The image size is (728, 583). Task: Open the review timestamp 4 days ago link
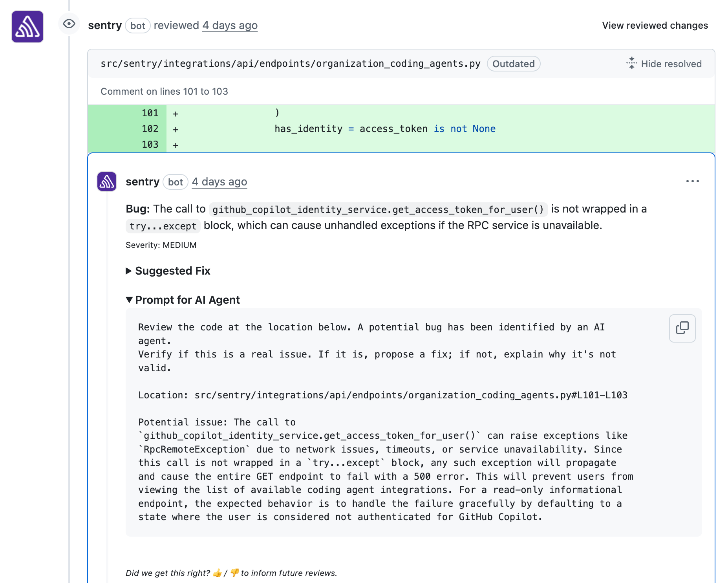230,25
